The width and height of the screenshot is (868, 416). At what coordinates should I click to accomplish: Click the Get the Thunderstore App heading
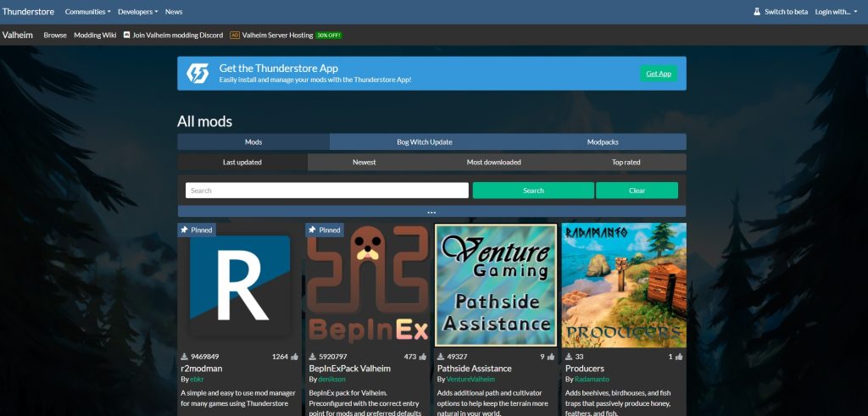[x=278, y=68]
